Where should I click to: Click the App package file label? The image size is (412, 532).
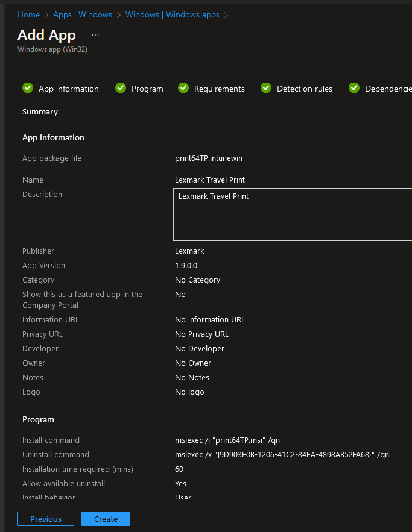[52, 158]
